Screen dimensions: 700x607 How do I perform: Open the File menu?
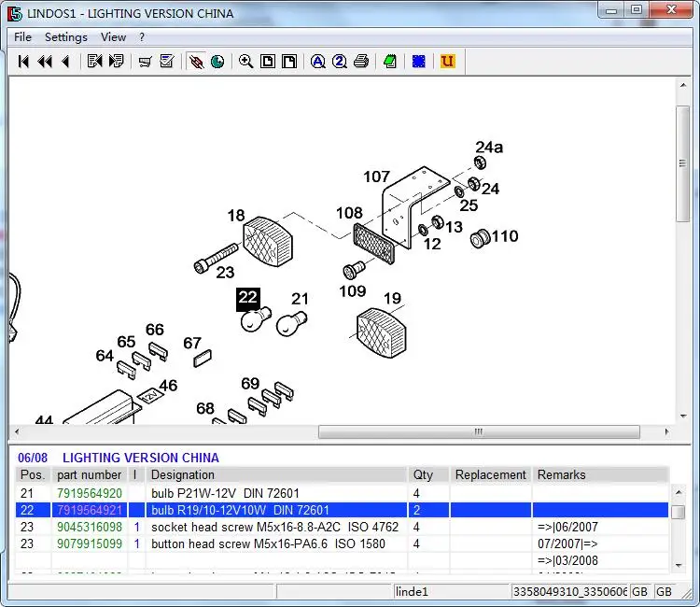[x=22, y=37]
